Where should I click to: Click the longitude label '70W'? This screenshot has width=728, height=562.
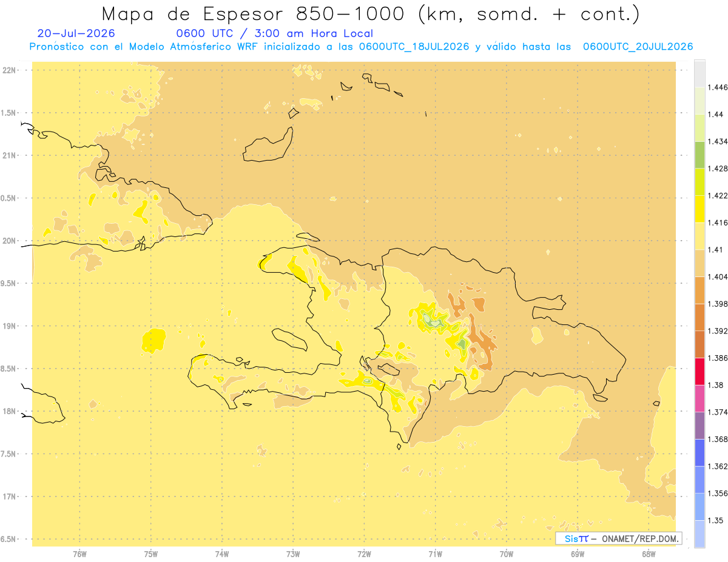pos(507,554)
